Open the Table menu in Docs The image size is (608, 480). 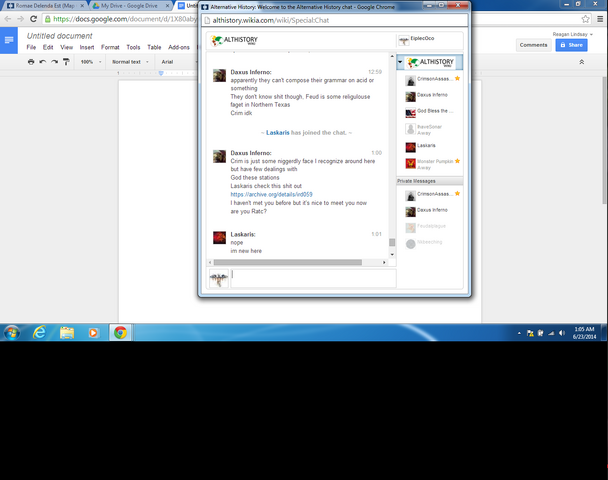tap(154, 47)
